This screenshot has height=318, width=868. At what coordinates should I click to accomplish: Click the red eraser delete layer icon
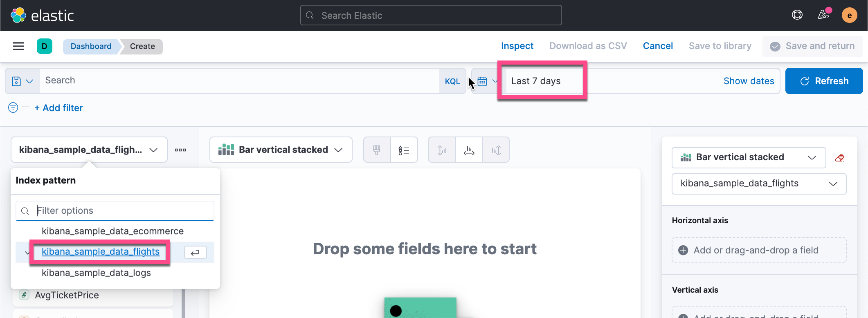840,158
